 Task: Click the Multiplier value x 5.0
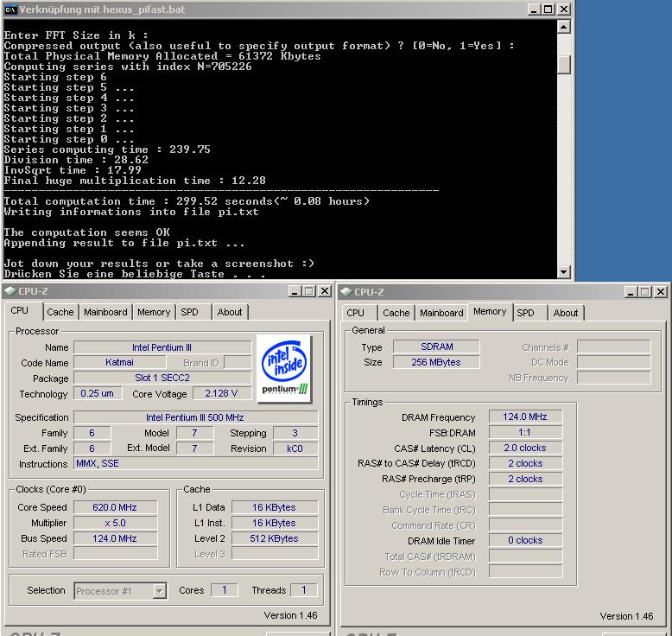click(x=115, y=523)
